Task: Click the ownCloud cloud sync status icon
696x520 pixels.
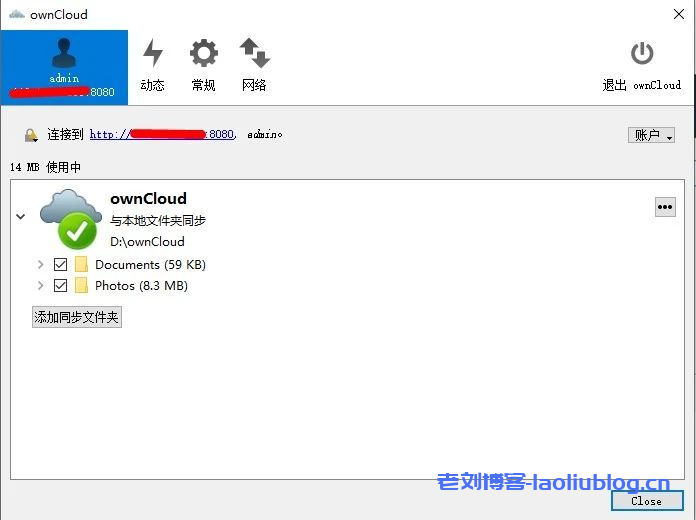Action: [x=70, y=219]
